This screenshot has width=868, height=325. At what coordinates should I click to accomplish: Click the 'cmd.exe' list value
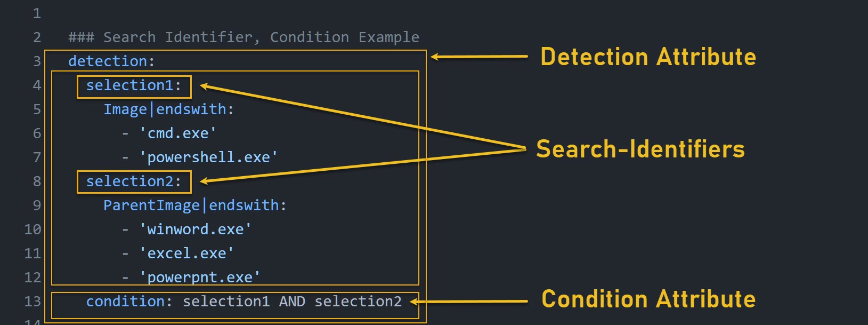click(177, 133)
